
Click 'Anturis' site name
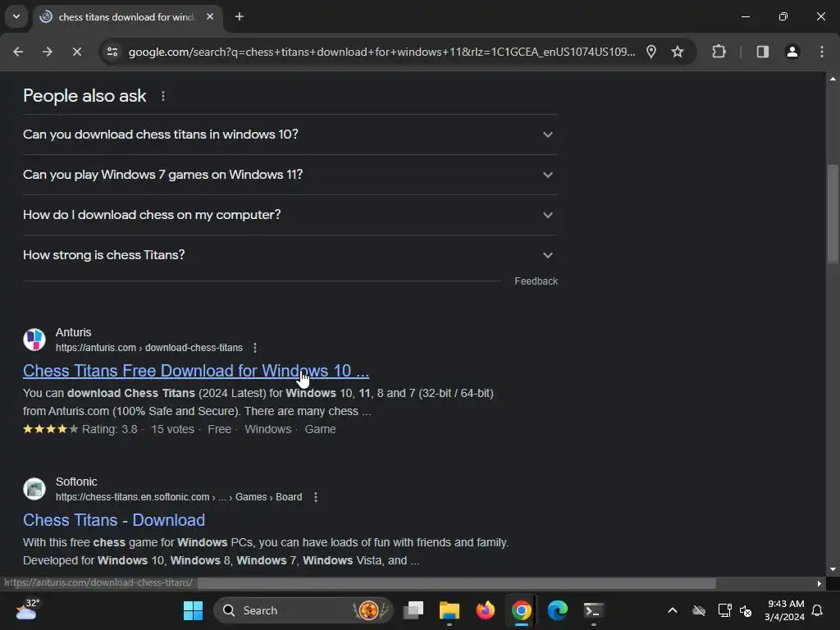coord(73,333)
